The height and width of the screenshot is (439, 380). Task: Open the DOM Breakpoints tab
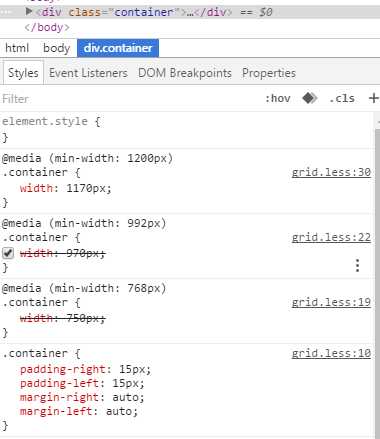pos(185,73)
